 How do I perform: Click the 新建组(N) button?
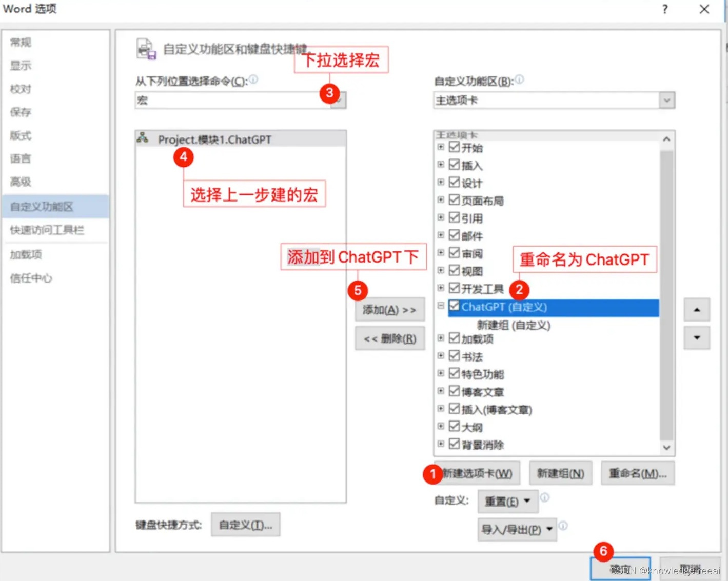[560, 473]
